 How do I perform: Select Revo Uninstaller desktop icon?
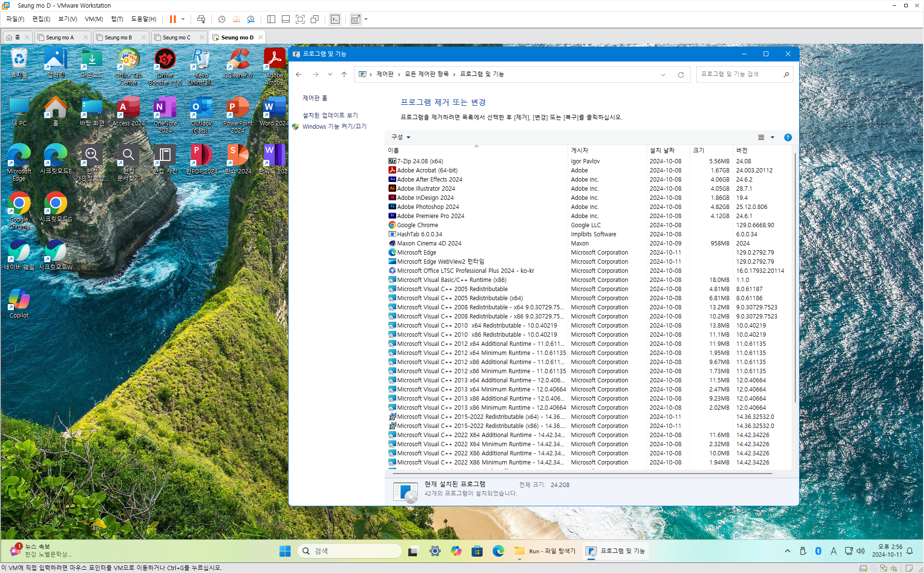pos(201,67)
